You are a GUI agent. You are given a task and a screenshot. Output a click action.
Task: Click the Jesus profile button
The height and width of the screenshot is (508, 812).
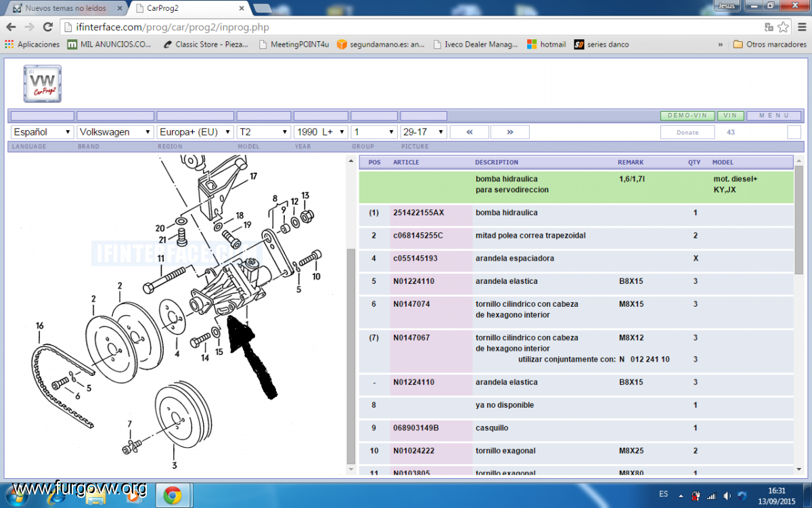coord(726,5)
